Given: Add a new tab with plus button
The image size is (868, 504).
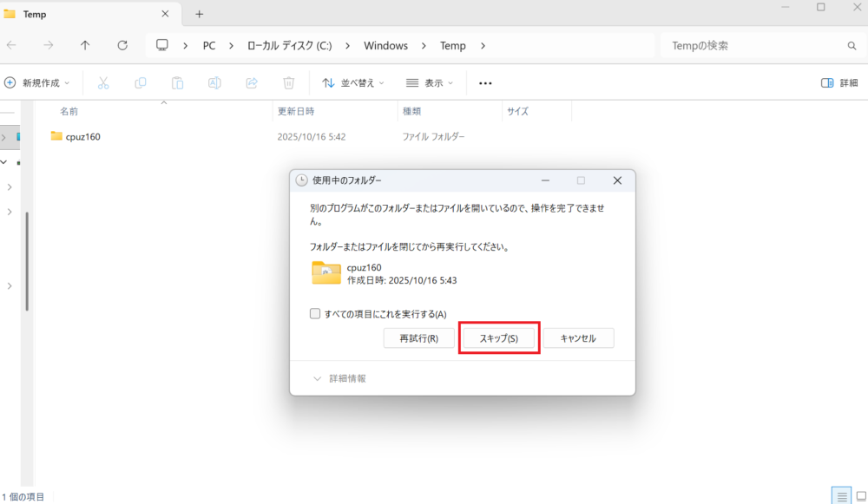Looking at the screenshot, I should pyautogui.click(x=199, y=14).
